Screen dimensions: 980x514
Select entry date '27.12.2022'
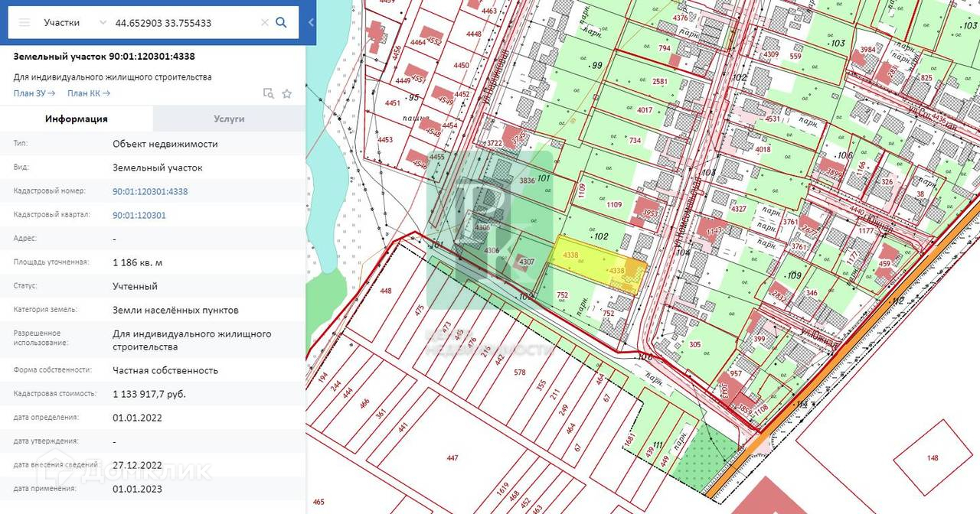coord(137,465)
